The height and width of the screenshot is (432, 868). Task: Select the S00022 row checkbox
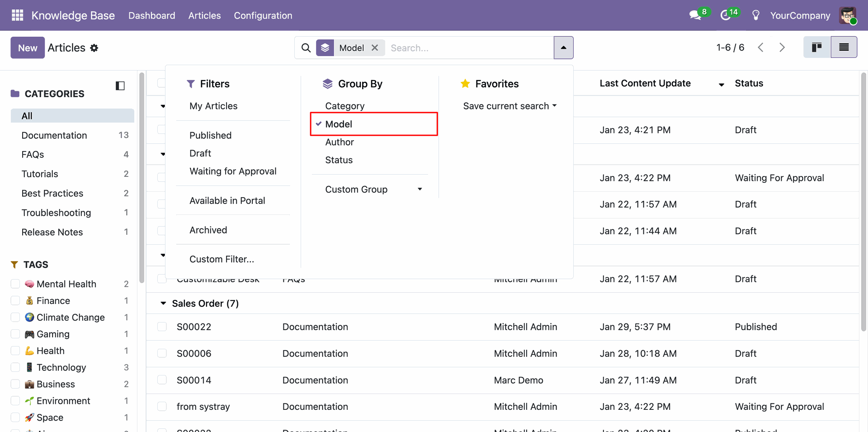pyautogui.click(x=162, y=327)
